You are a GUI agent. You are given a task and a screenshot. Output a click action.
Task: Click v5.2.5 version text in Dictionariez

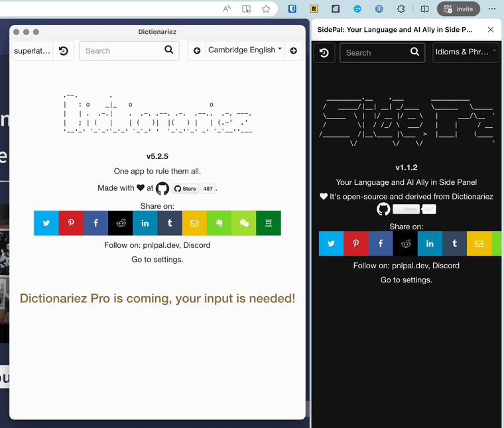(x=157, y=156)
